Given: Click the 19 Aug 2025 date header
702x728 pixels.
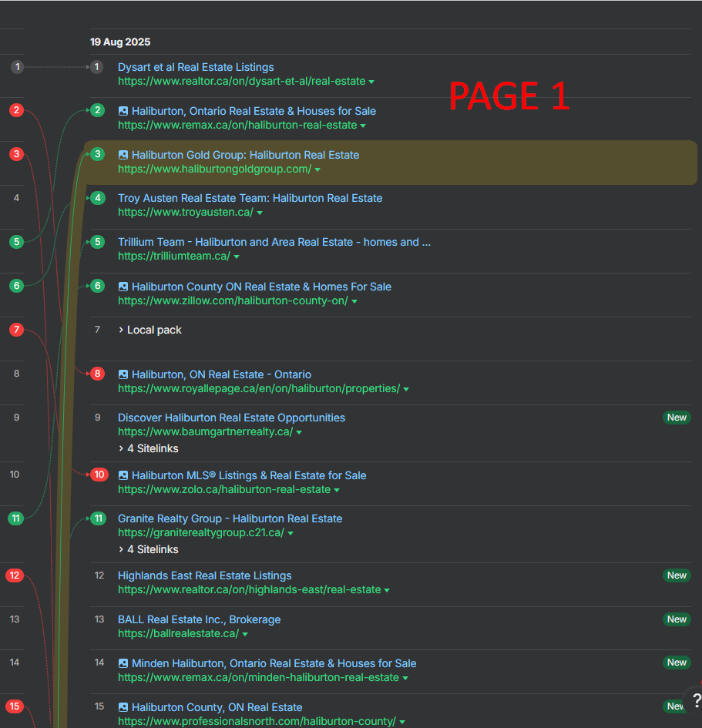Looking at the screenshot, I should pos(120,42).
